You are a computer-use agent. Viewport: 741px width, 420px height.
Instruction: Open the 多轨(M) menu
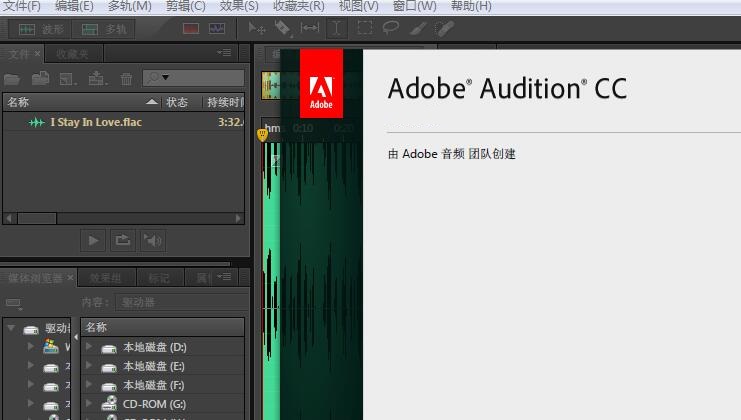click(129, 6)
